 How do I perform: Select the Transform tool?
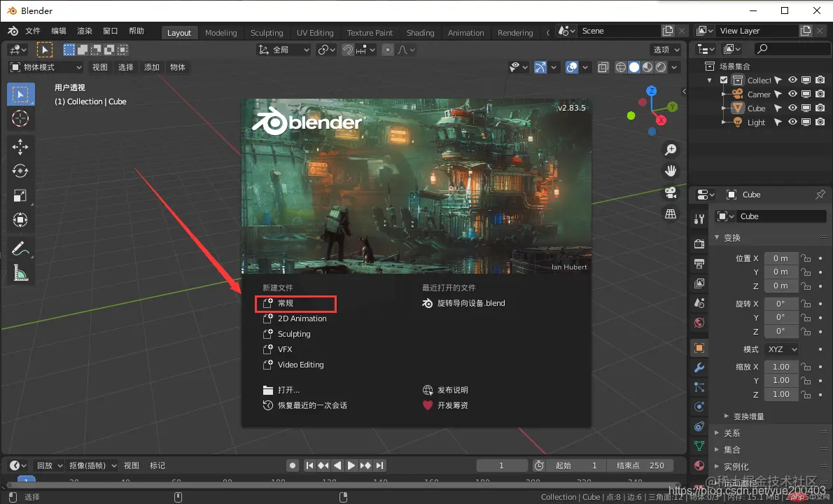[21, 220]
